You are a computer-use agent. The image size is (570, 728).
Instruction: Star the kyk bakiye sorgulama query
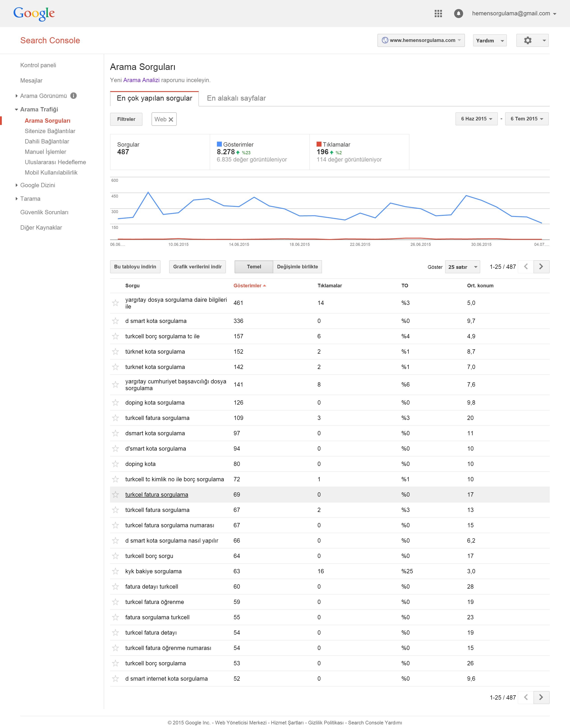(115, 571)
